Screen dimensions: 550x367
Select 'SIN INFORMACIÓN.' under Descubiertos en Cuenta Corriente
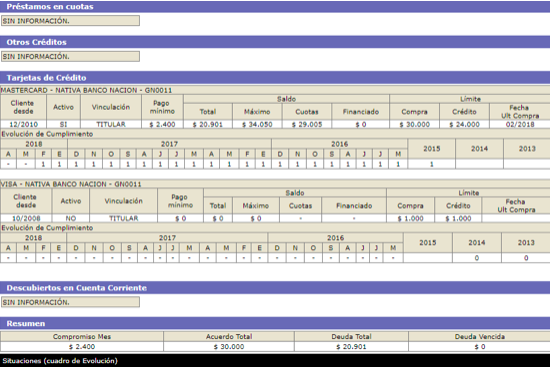click(70, 302)
